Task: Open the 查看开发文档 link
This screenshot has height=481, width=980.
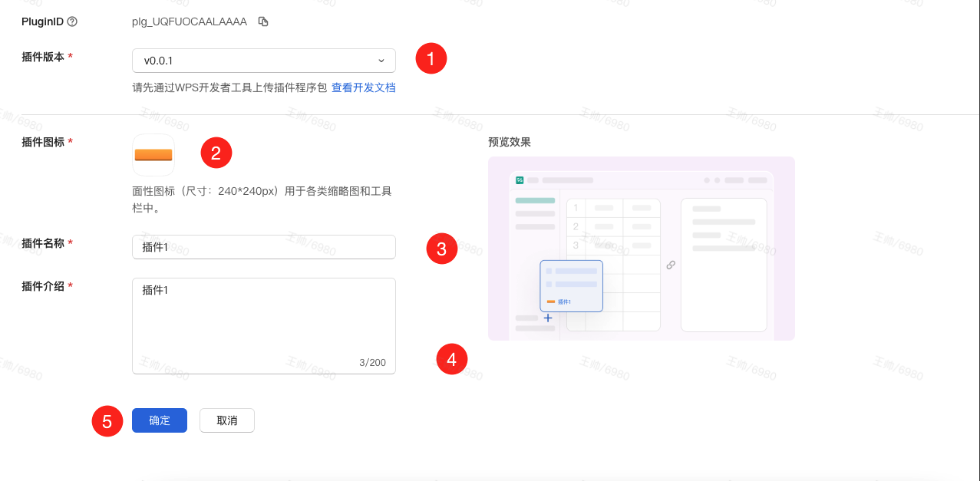Action: click(363, 87)
